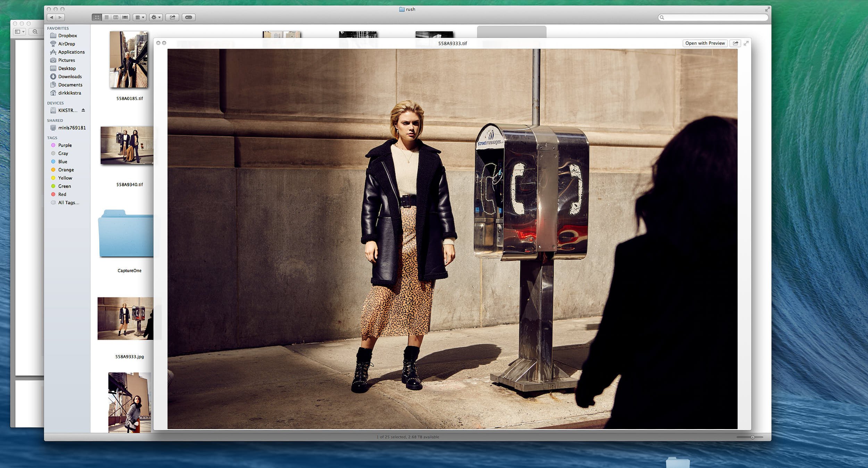
Task: Toggle icon view mode
Action: (x=97, y=17)
